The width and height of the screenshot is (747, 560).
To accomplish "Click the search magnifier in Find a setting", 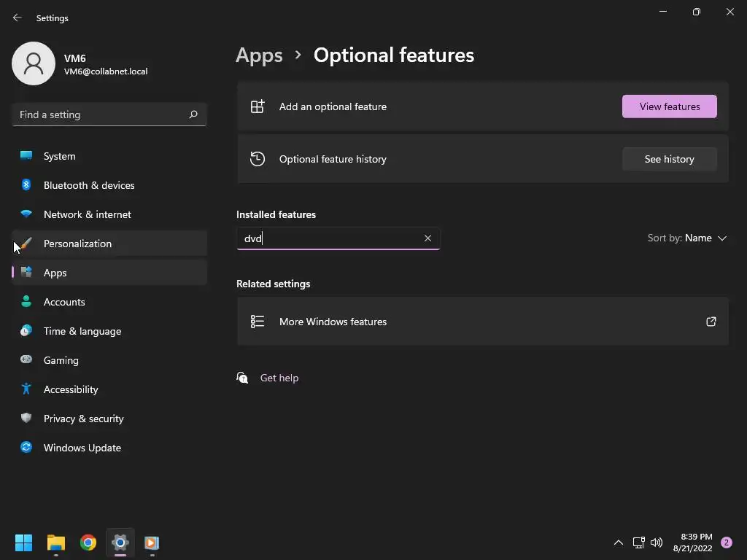I will point(193,114).
